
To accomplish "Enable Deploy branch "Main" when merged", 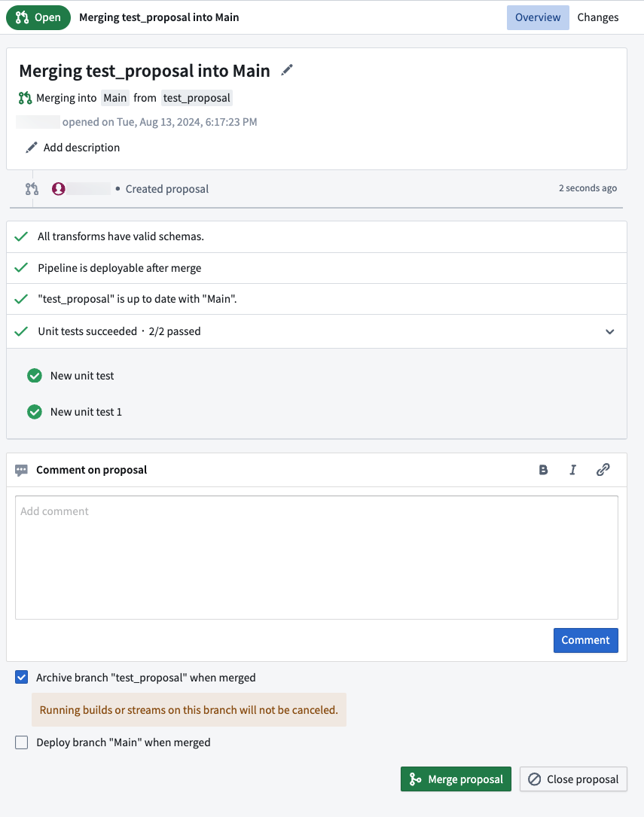I will 21,742.
